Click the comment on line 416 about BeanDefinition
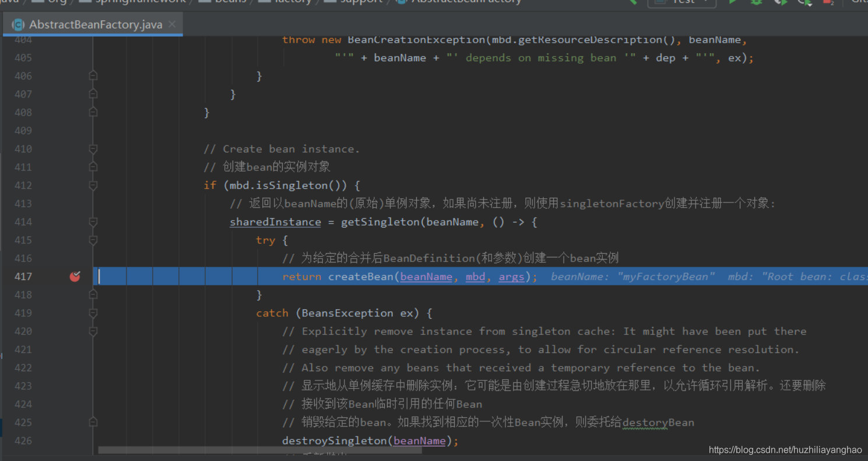Image resolution: width=868 pixels, height=461 pixels. tap(450, 258)
